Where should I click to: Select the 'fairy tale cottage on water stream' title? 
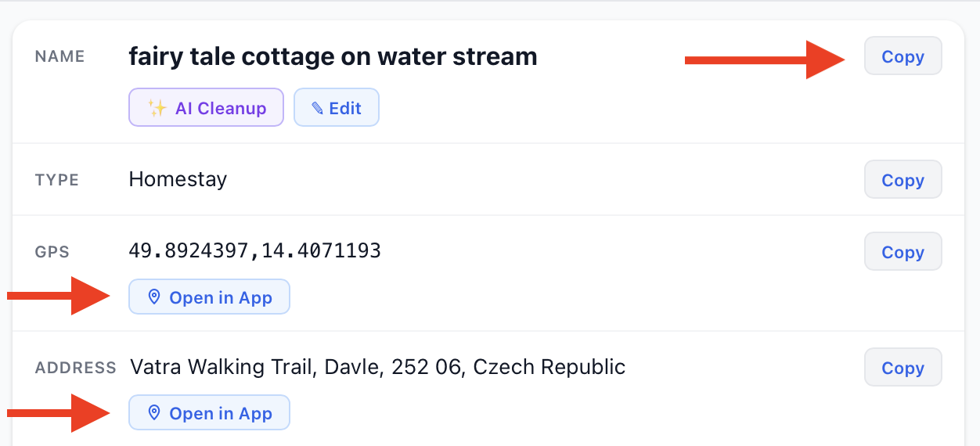(x=333, y=56)
